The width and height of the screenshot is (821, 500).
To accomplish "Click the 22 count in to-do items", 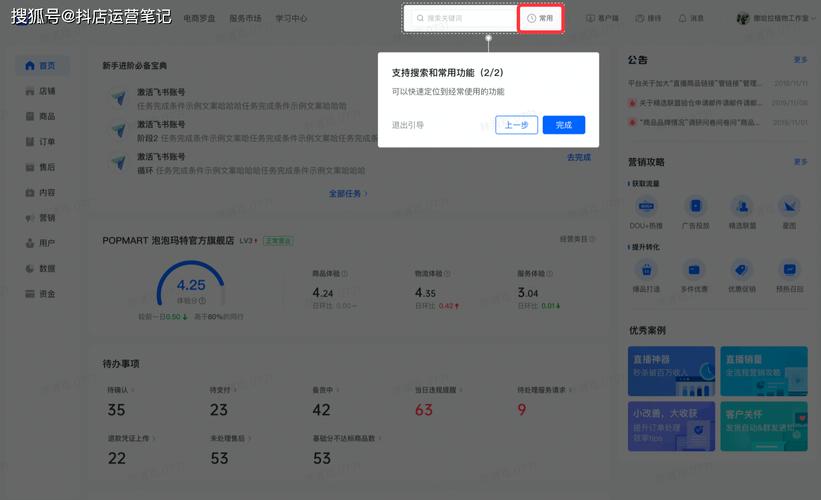I will (x=117, y=458).
